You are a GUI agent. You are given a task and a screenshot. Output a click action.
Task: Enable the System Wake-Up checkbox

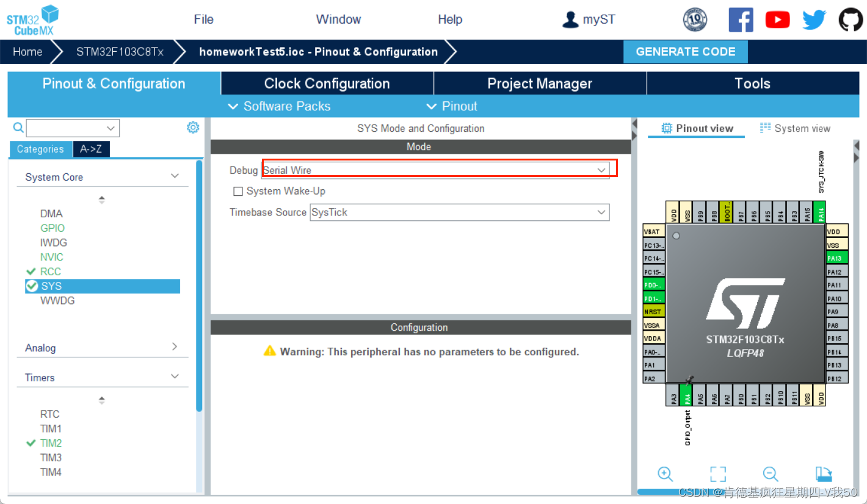click(x=238, y=192)
